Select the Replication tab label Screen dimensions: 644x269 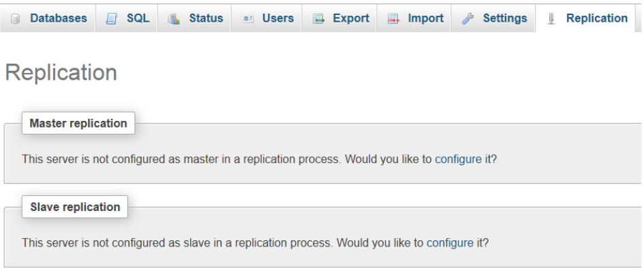pos(597,18)
